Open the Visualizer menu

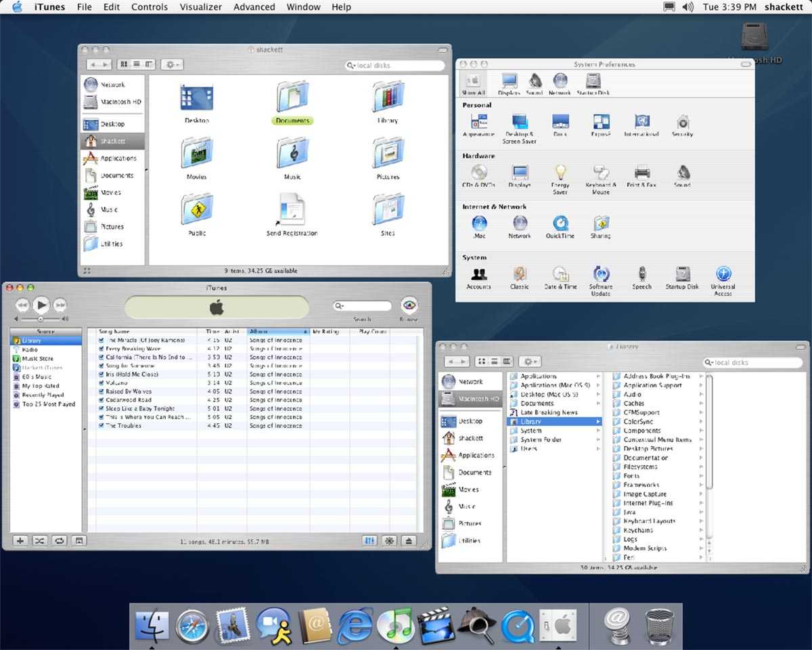coord(200,7)
